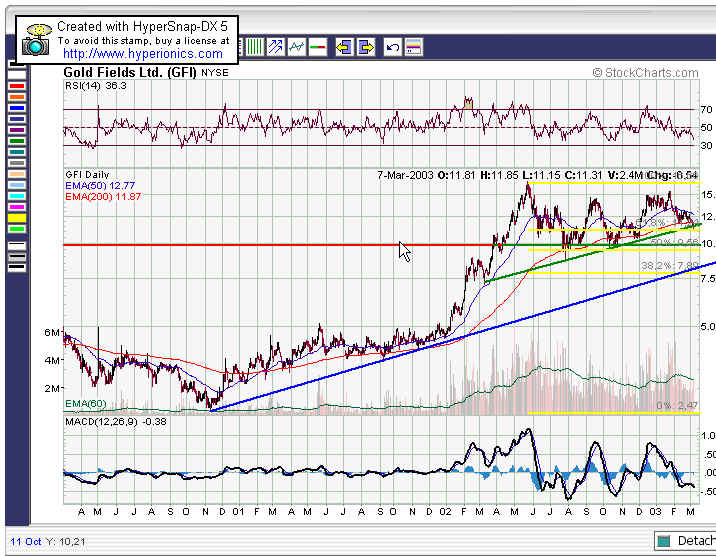Set the thin line thickness
The height and width of the screenshot is (556, 716).
coord(17,246)
